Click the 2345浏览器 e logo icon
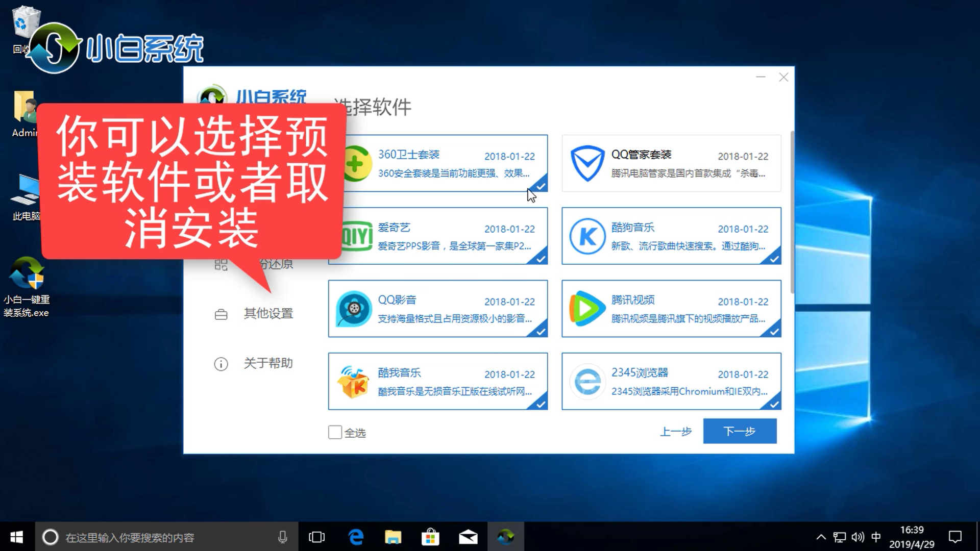The width and height of the screenshot is (980, 551). click(x=587, y=382)
